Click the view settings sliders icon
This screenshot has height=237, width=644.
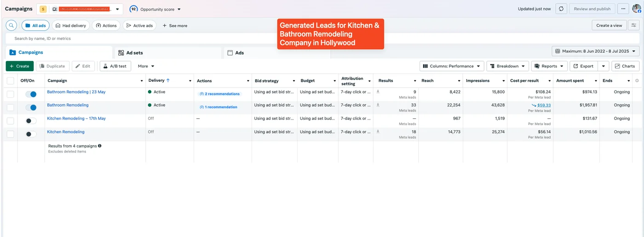pyautogui.click(x=633, y=26)
